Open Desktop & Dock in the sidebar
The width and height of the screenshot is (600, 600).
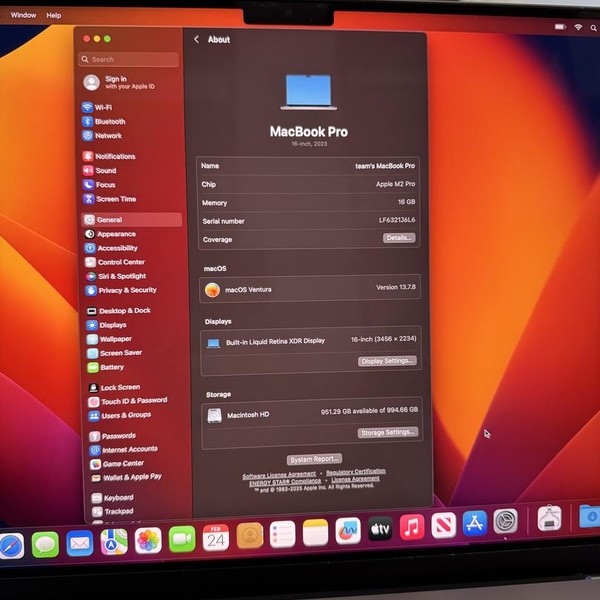(x=119, y=311)
